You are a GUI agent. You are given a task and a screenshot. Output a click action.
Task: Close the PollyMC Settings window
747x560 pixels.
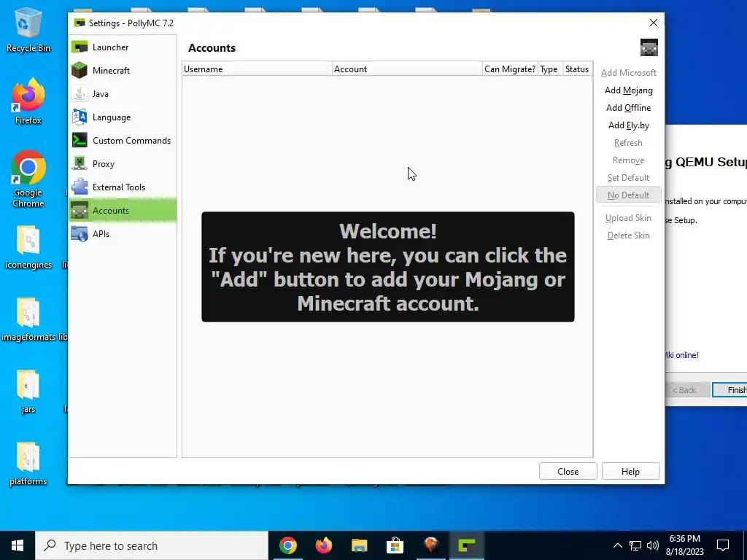pyautogui.click(x=654, y=23)
